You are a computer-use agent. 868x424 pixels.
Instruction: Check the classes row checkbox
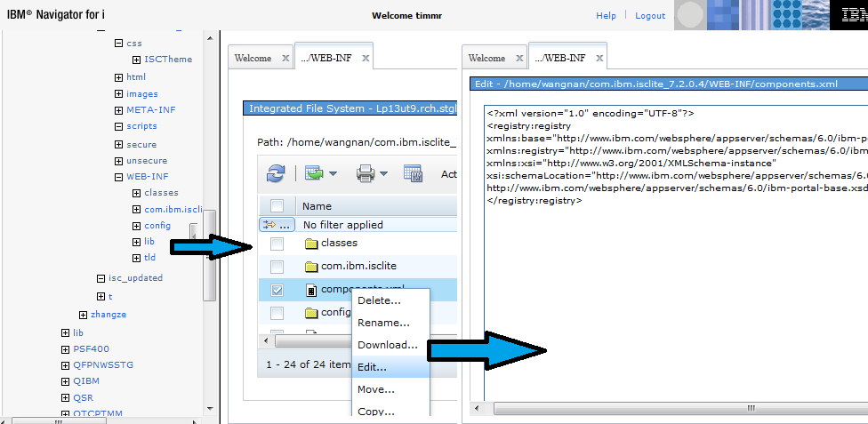tap(277, 244)
